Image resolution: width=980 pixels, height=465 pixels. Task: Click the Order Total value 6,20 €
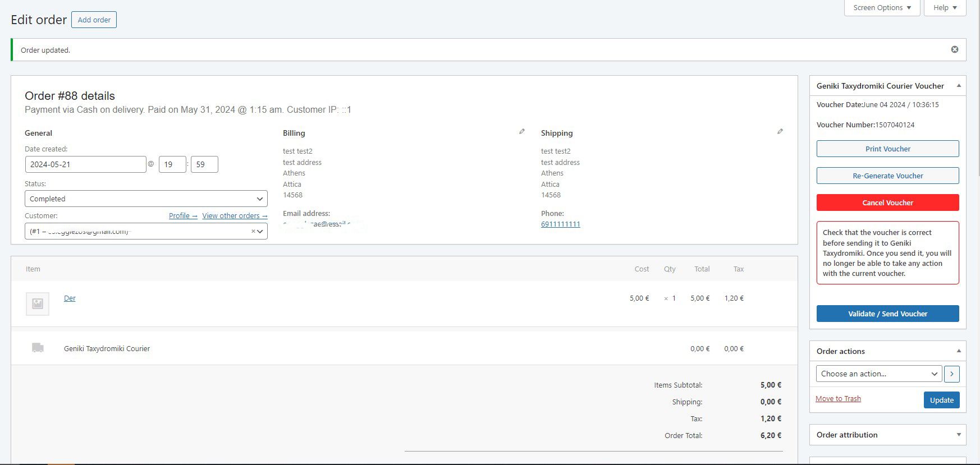coord(771,436)
